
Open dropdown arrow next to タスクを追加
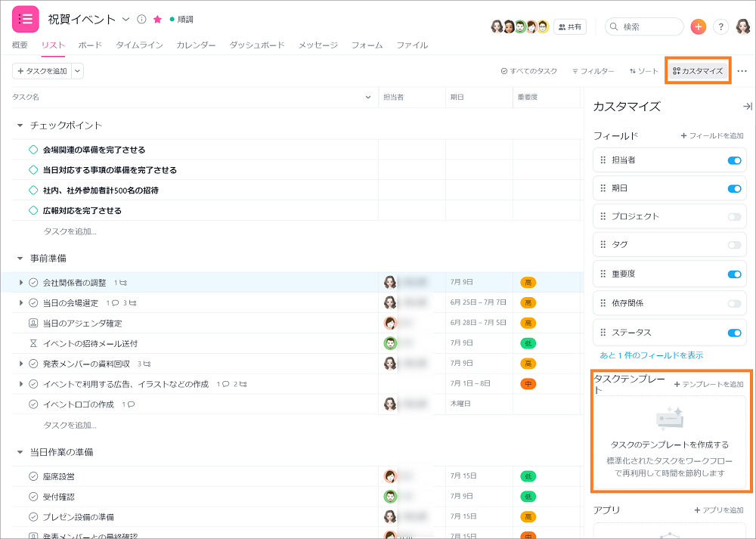(77, 71)
